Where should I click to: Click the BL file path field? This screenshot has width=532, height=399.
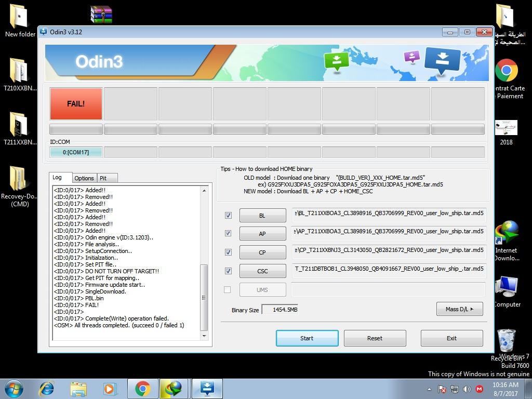click(x=389, y=215)
